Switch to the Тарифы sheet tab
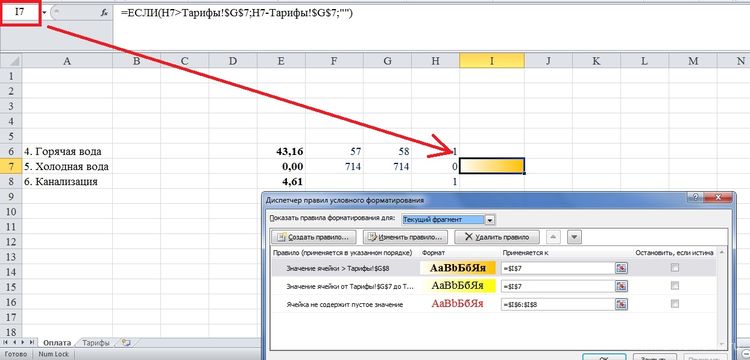The height and width of the screenshot is (360, 750). [95, 343]
